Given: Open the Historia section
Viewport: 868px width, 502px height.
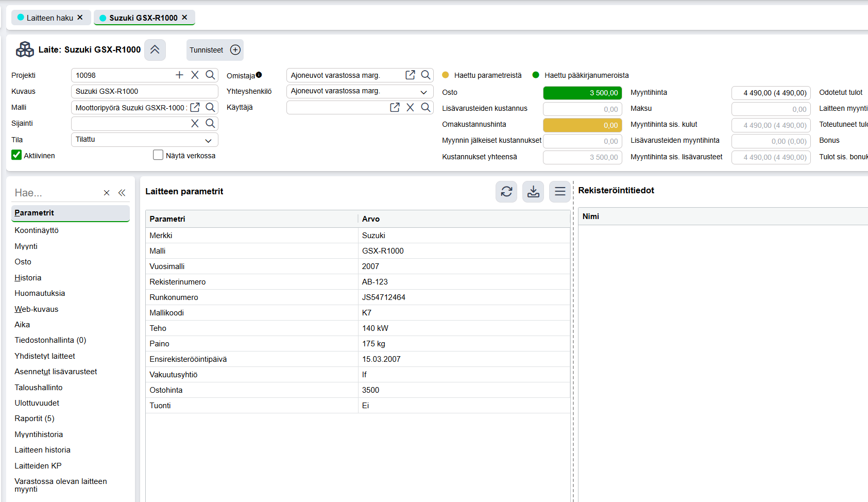Looking at the screenshot, I should click(28, 278).
